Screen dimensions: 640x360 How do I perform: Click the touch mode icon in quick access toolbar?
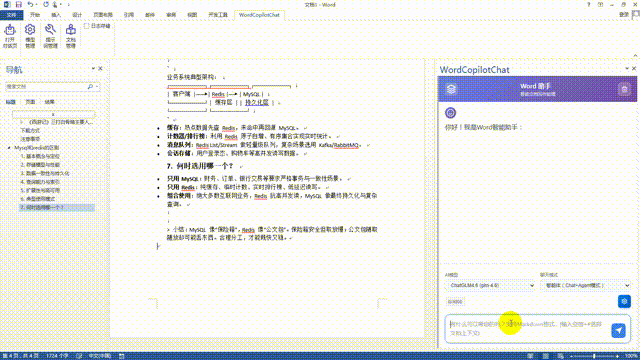55,4
